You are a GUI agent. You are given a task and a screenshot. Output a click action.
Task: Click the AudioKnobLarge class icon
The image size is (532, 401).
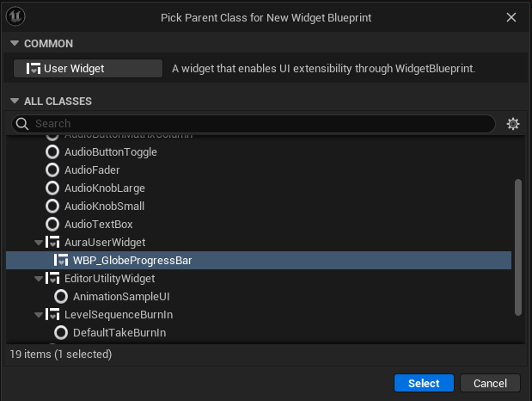pos(53,188)
